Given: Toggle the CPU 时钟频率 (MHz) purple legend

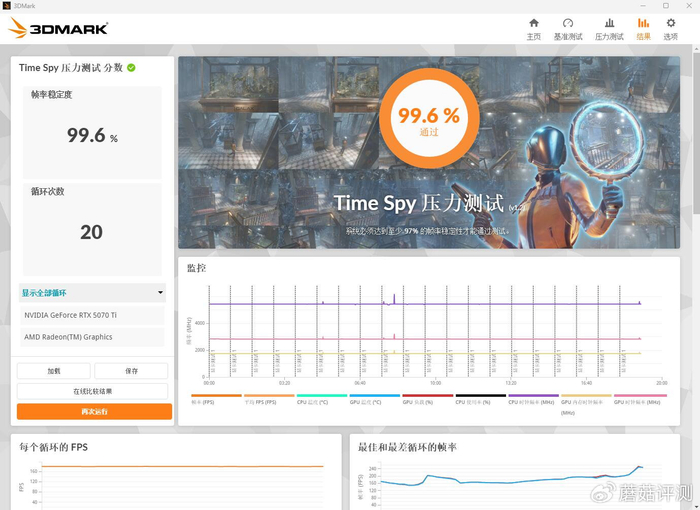Looking at the screenshot, I should (x=533, y=399).
